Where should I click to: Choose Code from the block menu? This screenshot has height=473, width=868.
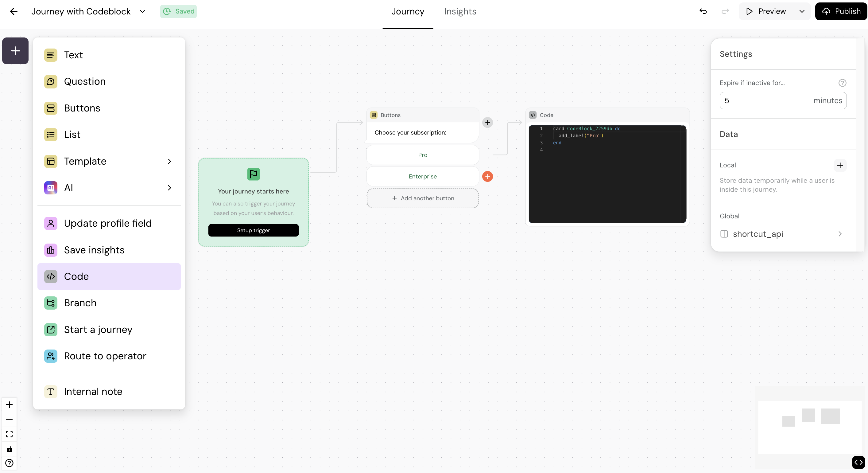tap(109, 277)
